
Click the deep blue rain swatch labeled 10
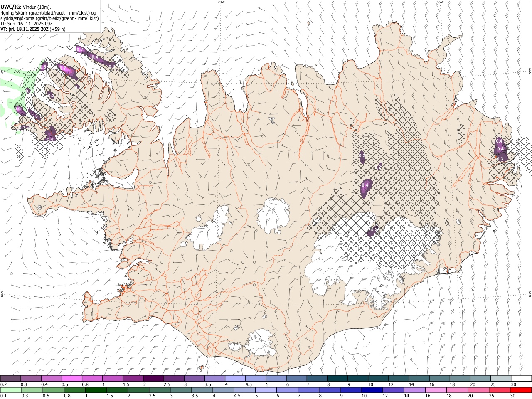(372, 390)
